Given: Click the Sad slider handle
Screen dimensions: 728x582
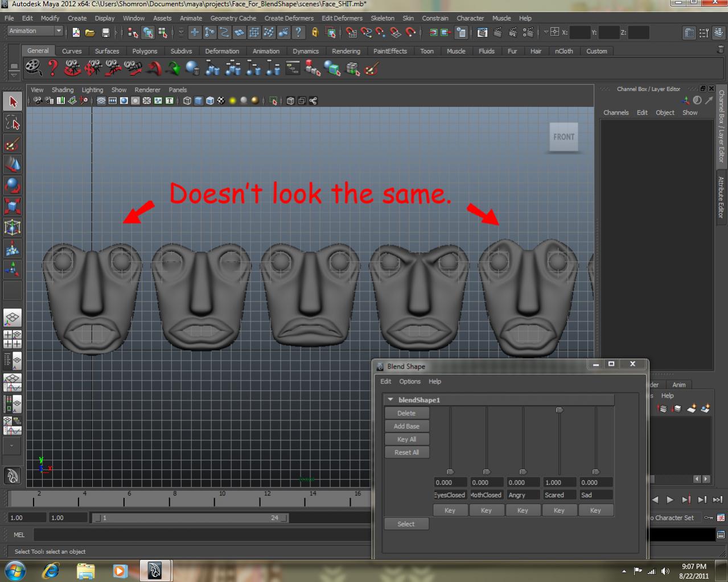Looking at the screenshot, I should click(x=596, y=472).
